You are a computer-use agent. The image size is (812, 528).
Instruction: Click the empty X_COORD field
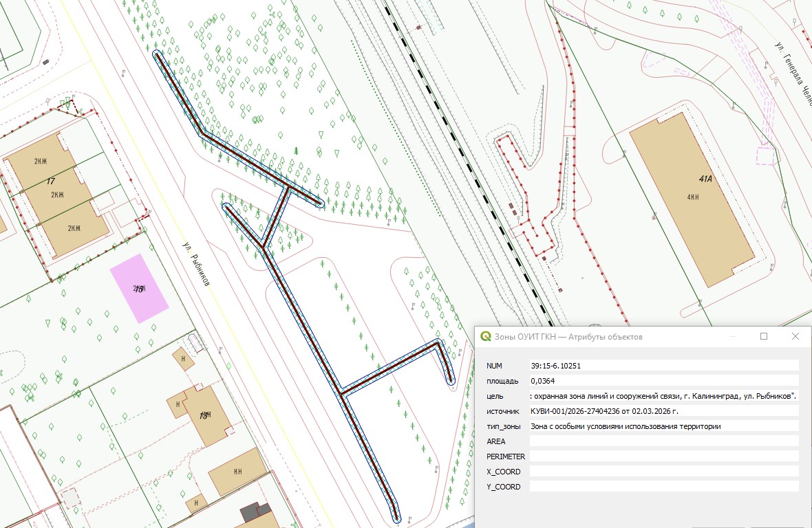coord(663,471)
